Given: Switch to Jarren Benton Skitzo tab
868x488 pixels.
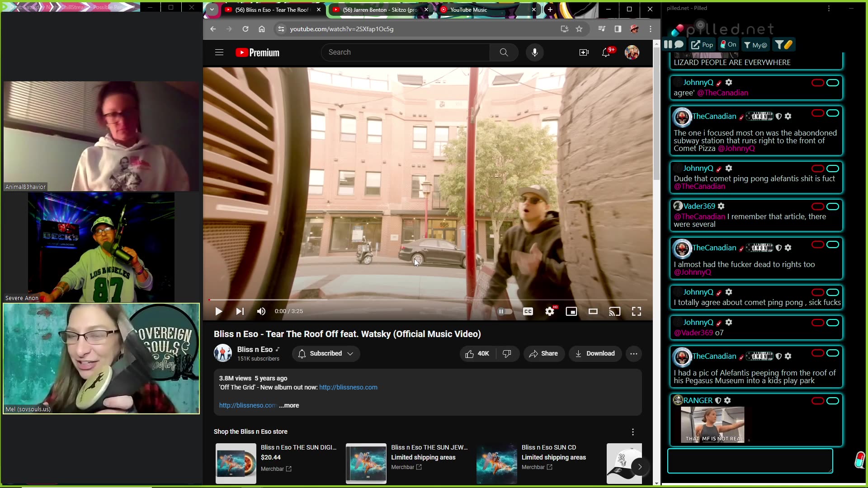Looking at the screenshot, I should [x=379, y=9].
